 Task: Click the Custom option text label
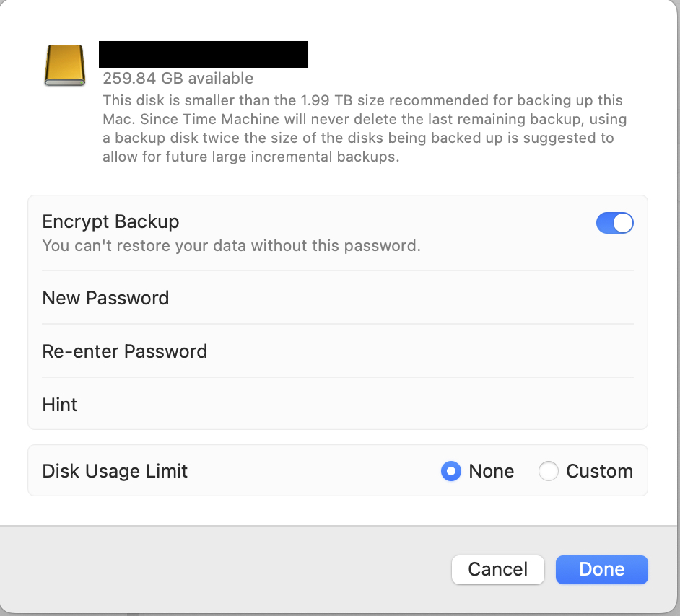[x=599, y=471]
